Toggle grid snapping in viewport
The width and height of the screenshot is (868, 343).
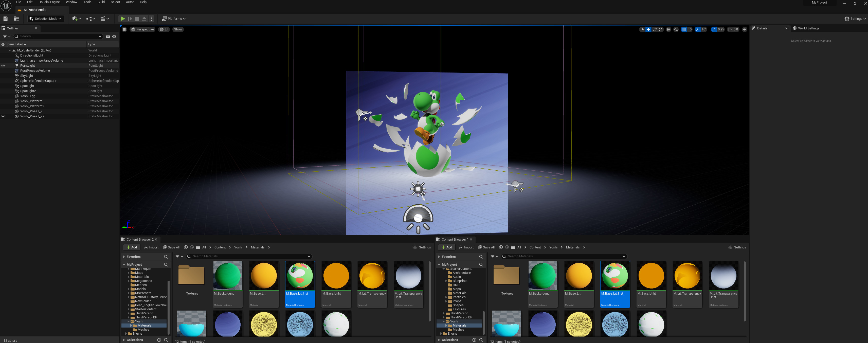click(x=684, y=29)
